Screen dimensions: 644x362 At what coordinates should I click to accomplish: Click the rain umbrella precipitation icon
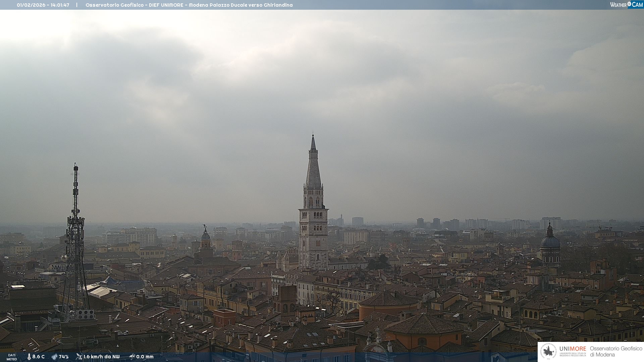[132, 357]
